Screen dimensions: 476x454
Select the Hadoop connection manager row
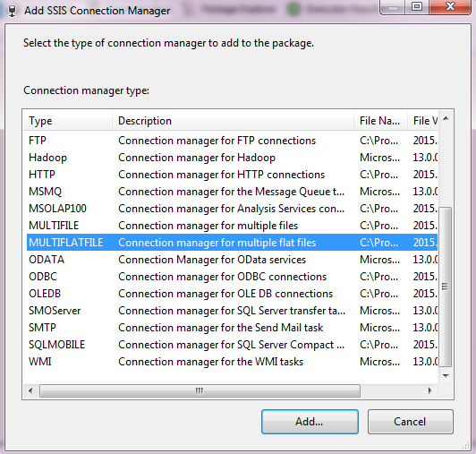click(x=232, y=158)
